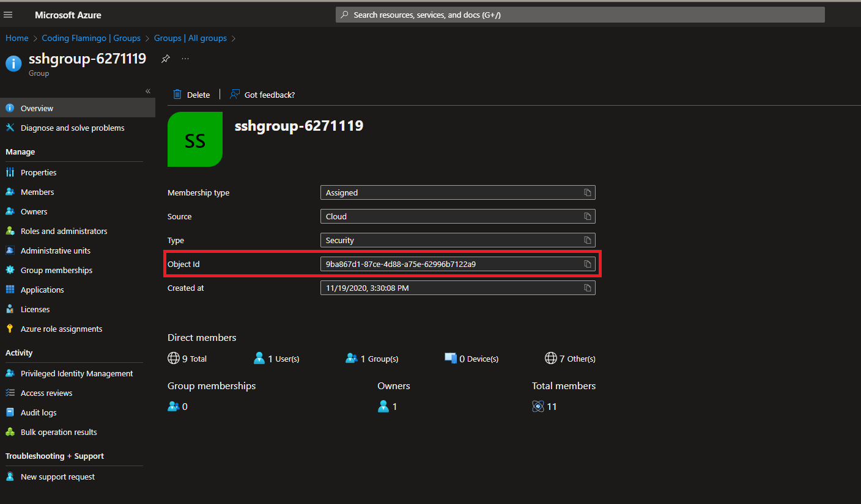Click Group memberships count 0

coord(177,406)
